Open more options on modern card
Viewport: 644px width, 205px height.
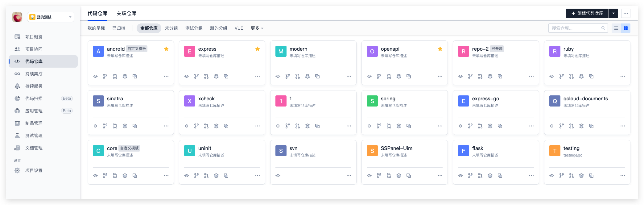[x=349, y=76]
